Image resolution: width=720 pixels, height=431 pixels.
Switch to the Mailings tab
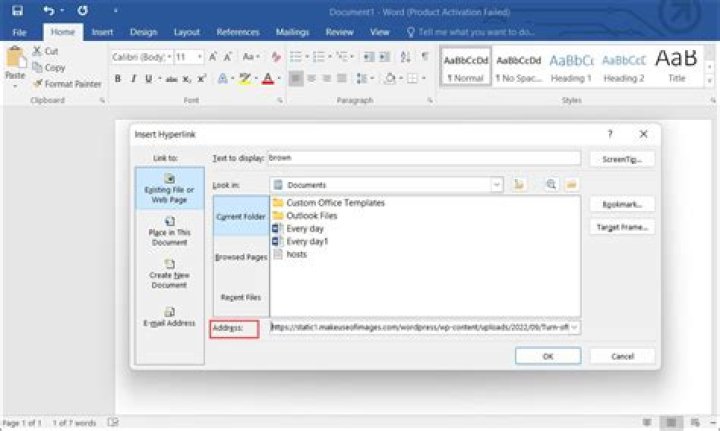(292, 32)
